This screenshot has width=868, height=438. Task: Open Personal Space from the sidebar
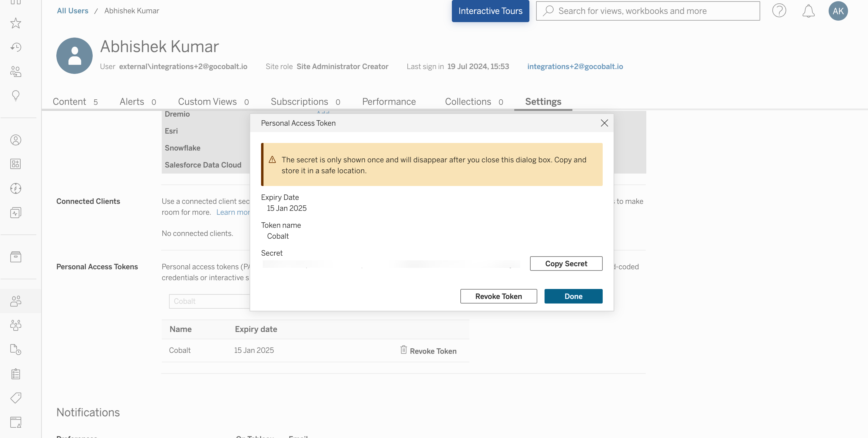[x=15, y=140]
